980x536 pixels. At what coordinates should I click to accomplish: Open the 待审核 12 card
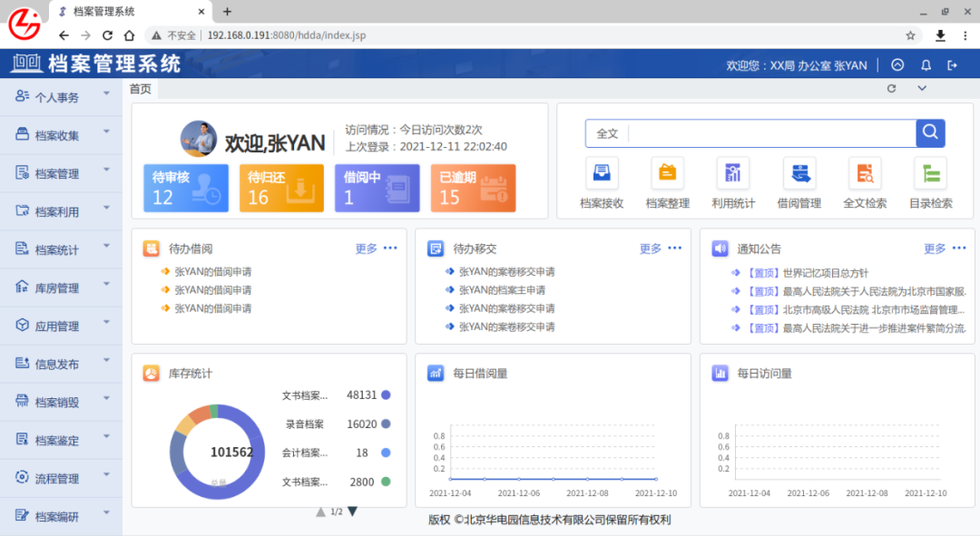[x=186, y=188]
